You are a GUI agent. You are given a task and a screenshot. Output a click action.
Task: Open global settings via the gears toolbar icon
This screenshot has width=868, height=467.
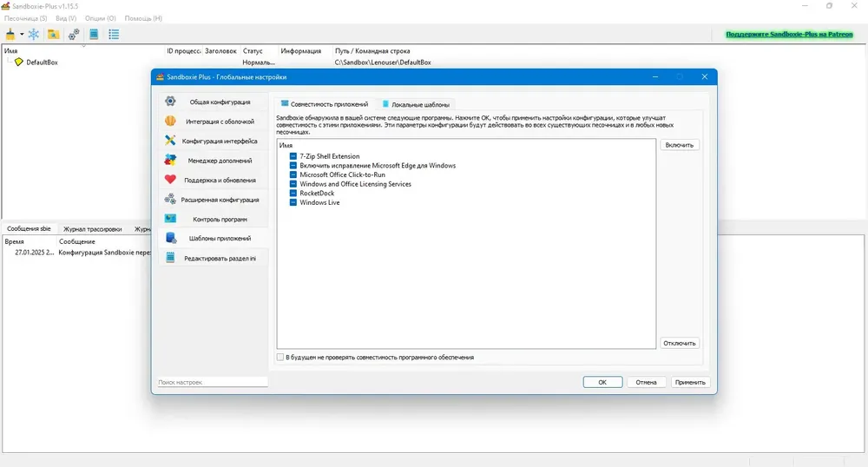tap(74, 35)
